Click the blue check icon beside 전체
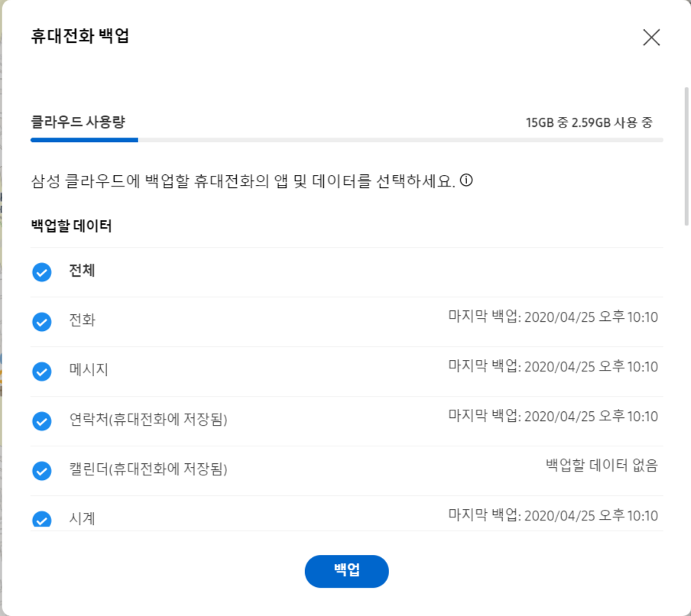691x616 pixels. click(42, 271)
